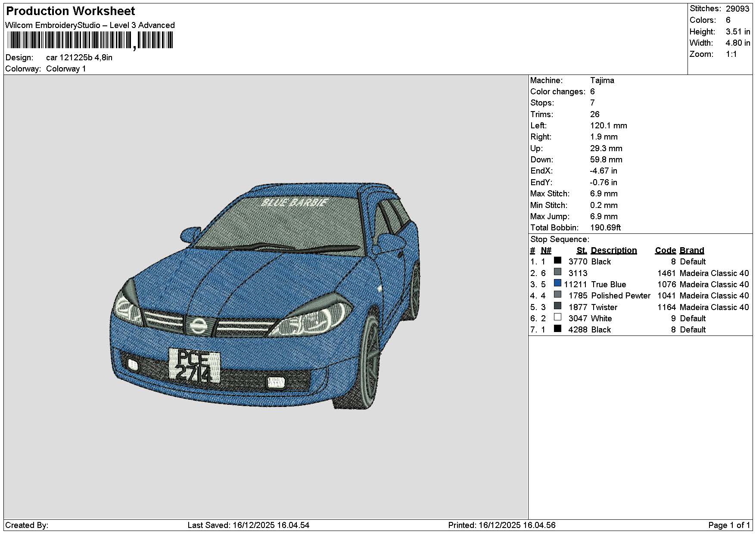Click the Right value '1.9 mm'

click(x=604, y=137)
